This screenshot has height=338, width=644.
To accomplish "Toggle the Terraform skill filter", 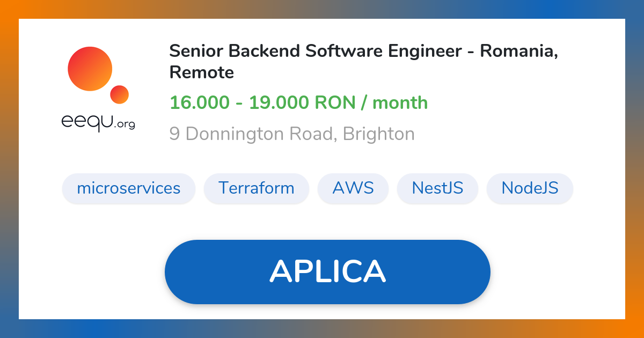I will tap(256, 188).
